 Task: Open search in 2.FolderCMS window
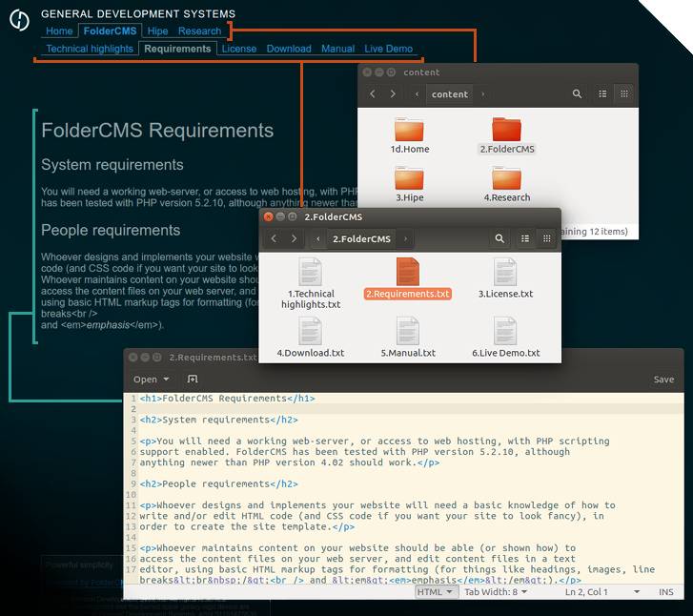[499, 238]
